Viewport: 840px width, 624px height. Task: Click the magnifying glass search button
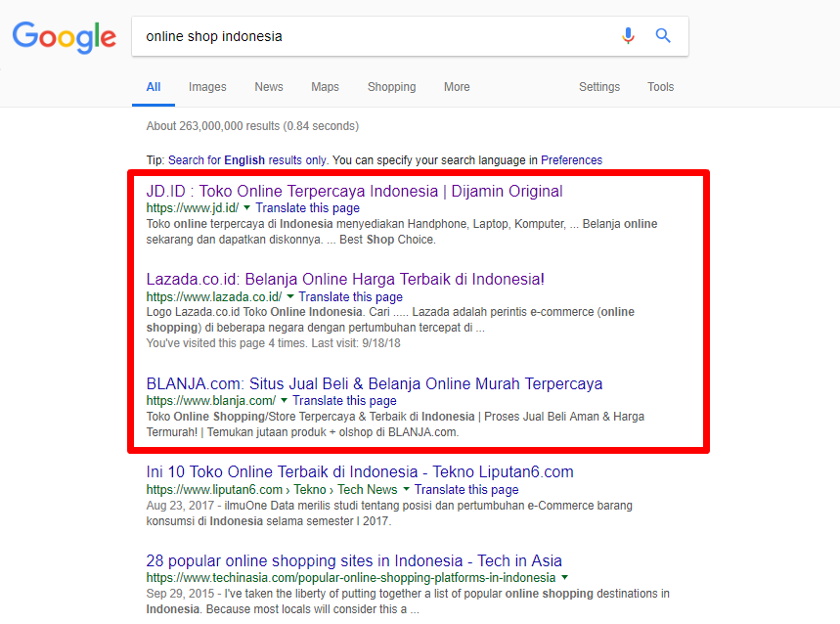663,36
